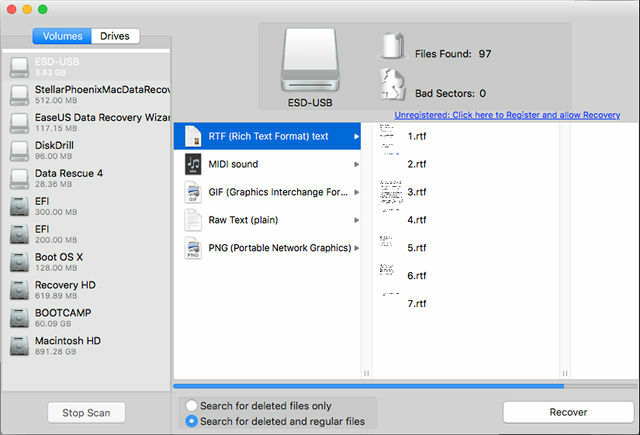640x435 pixels.
Task: Select the BOOTCAMP disk icon
Action: click(19, 318)
